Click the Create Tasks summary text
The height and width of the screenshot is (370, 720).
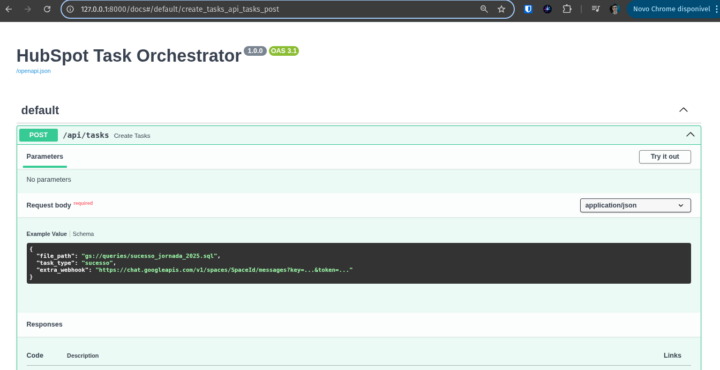click(x=132, y=136)
